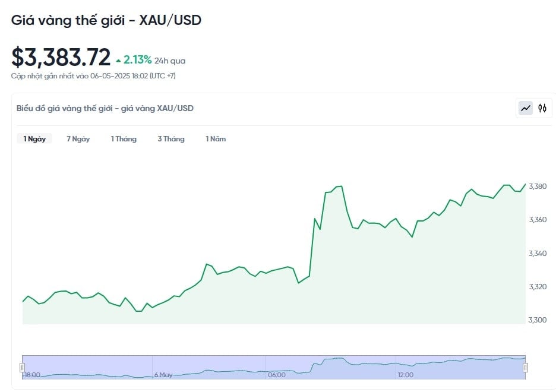Click the price spike peak on chart
Viewport: 556px width, 392px height.
pos(341,186)
